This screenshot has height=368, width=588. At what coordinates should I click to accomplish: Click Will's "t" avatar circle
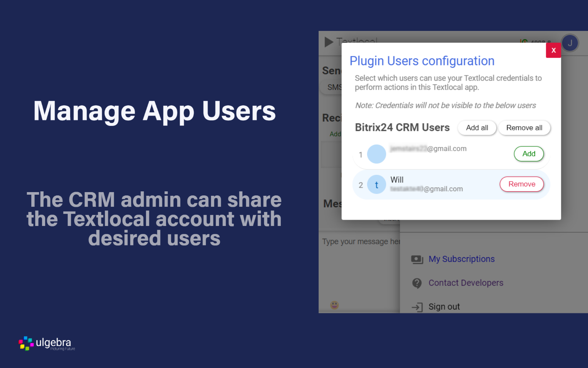[x=376, y=185]
